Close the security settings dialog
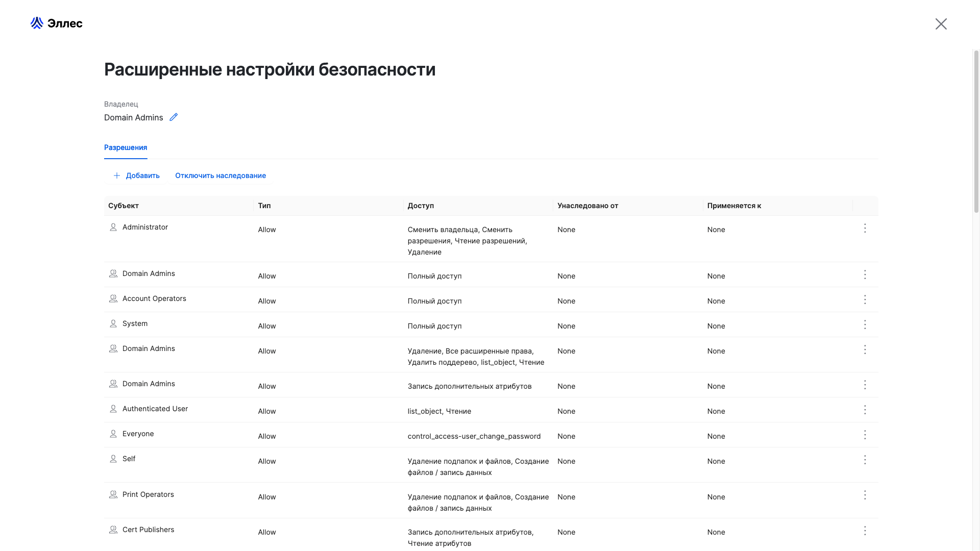The image size is (980, 551). [941, 23]
